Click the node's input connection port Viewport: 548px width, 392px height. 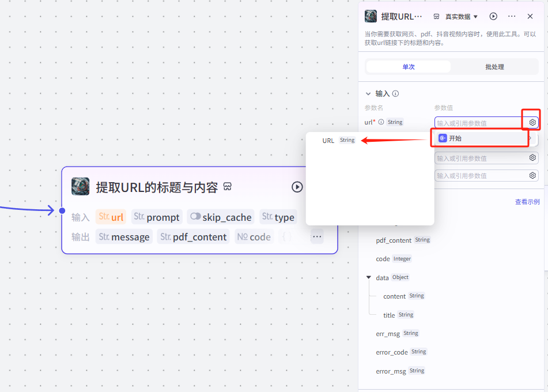62,210
